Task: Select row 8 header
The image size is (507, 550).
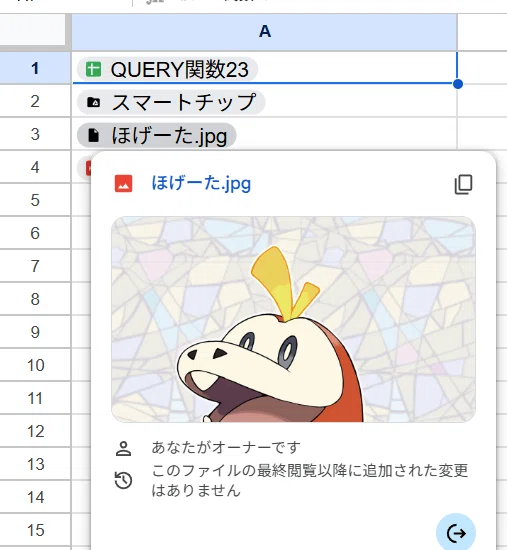Action: pos(35,299)
